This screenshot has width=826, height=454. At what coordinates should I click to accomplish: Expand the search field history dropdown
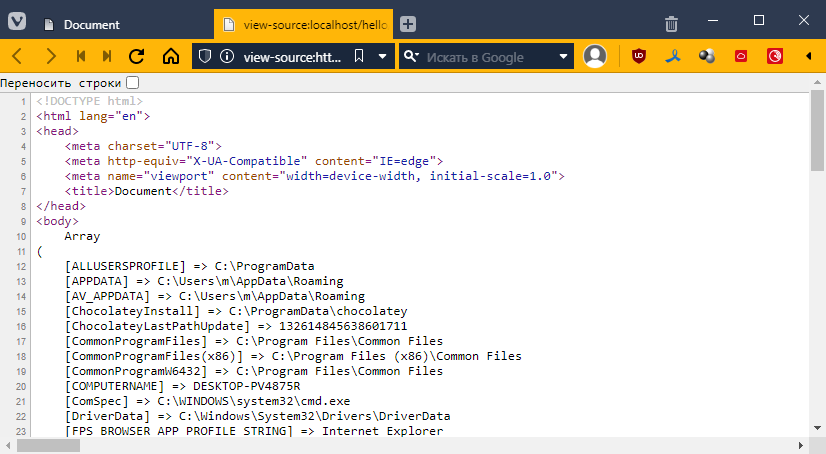[x=564, y=56]
